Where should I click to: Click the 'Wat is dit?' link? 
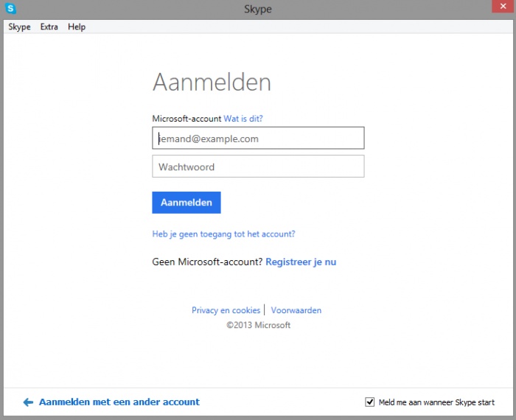(243, 119)
